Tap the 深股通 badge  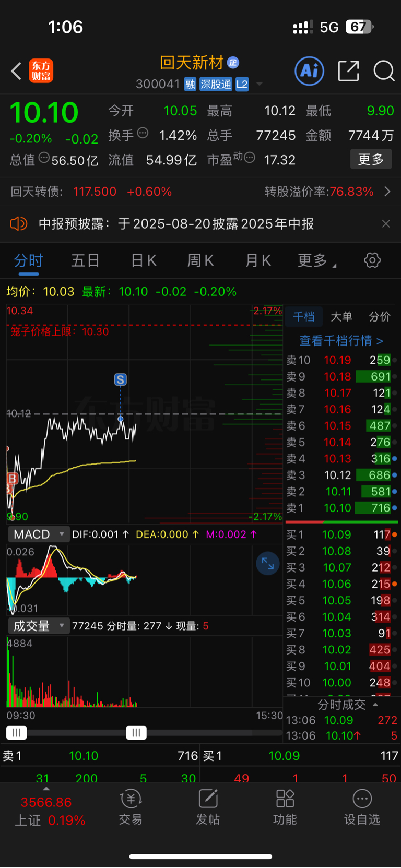pos(216,84)
